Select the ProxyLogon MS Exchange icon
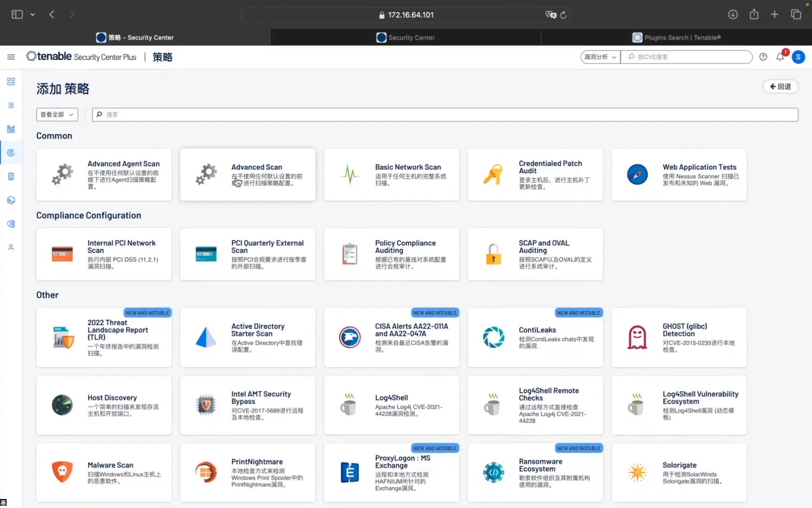Viewport: 812px width, 508px height. click(x=350, y=472)
